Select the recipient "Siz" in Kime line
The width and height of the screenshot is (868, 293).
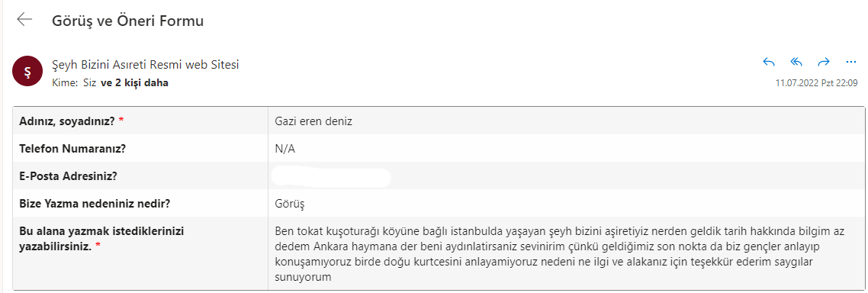[88, 83]
